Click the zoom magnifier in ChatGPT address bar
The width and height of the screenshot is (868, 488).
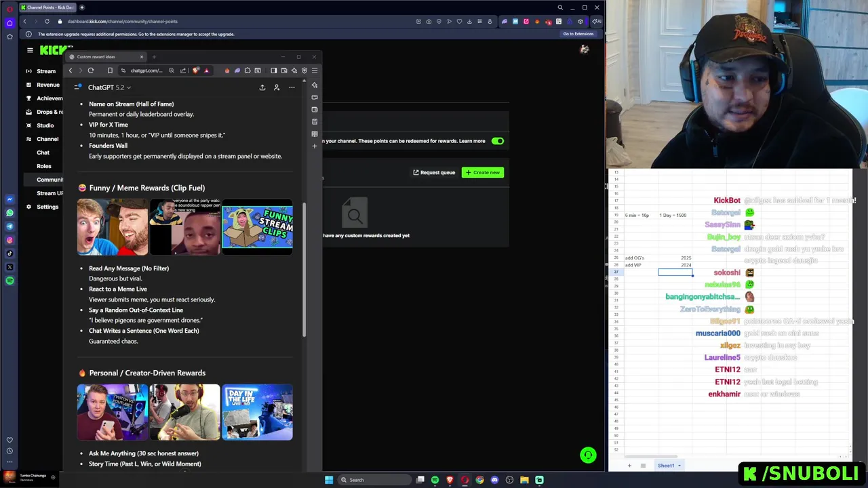click(x=172, y=70)
